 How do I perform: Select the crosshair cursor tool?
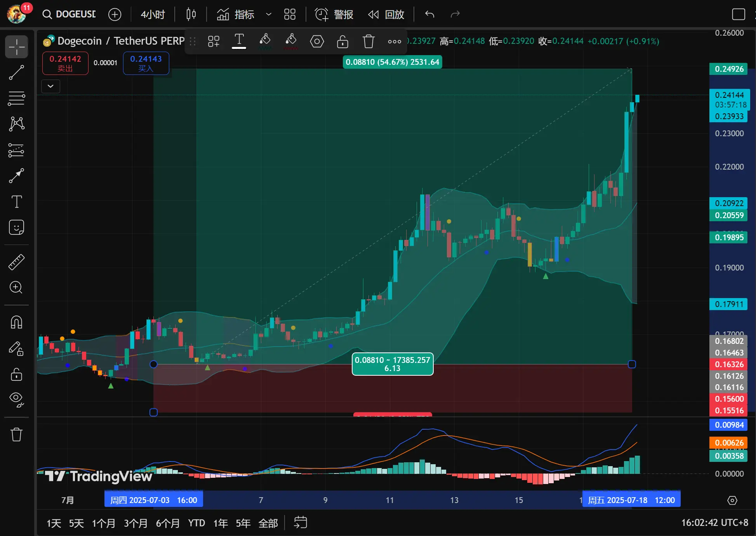tap(17, 47)
